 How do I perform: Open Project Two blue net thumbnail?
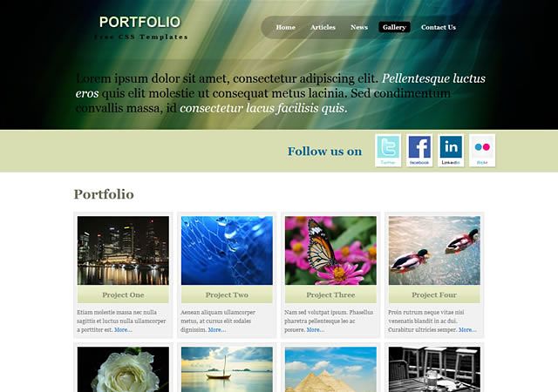click(227, 250)
